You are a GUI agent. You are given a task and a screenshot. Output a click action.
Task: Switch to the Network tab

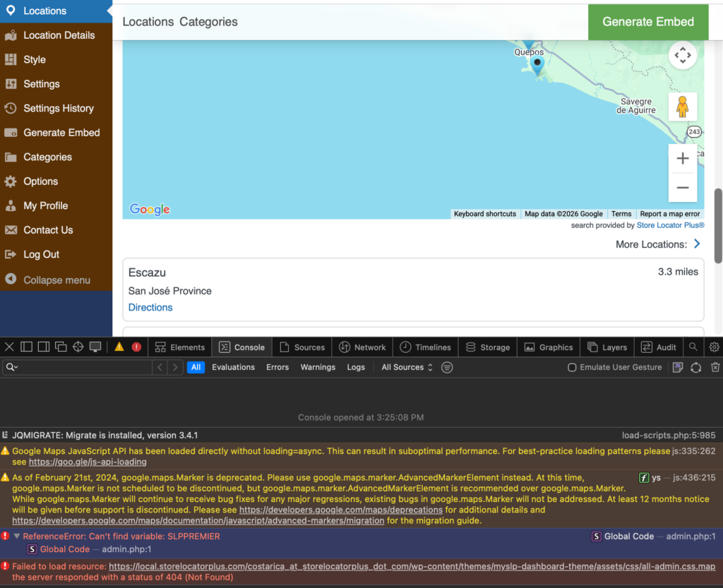pyautogui.click(x=362, y=347)
